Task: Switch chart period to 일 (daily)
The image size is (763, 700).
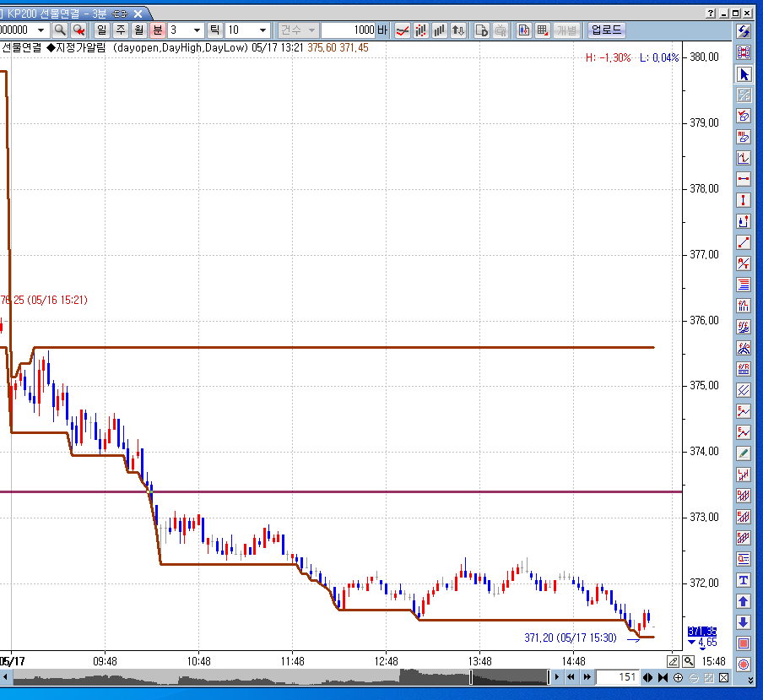Action: coord(102,30)
